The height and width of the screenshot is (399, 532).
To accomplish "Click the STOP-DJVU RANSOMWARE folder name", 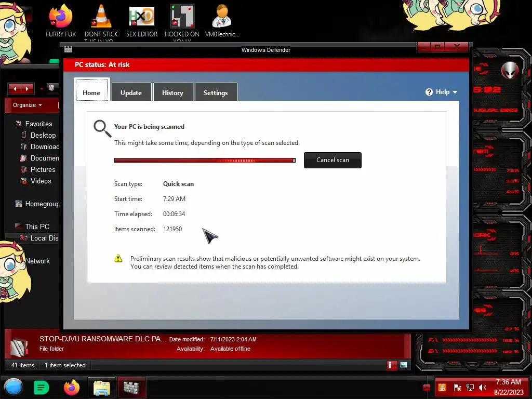I will tap(103, 339).
